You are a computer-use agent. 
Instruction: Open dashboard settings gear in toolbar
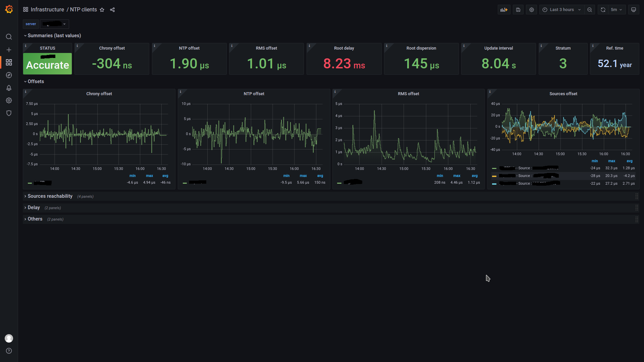tap(532, 10)
